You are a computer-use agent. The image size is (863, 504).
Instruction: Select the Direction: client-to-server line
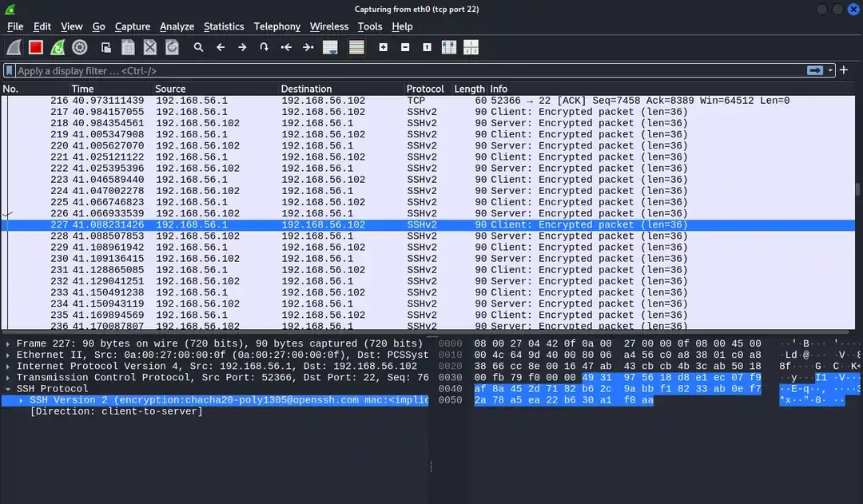click(117, 411)
